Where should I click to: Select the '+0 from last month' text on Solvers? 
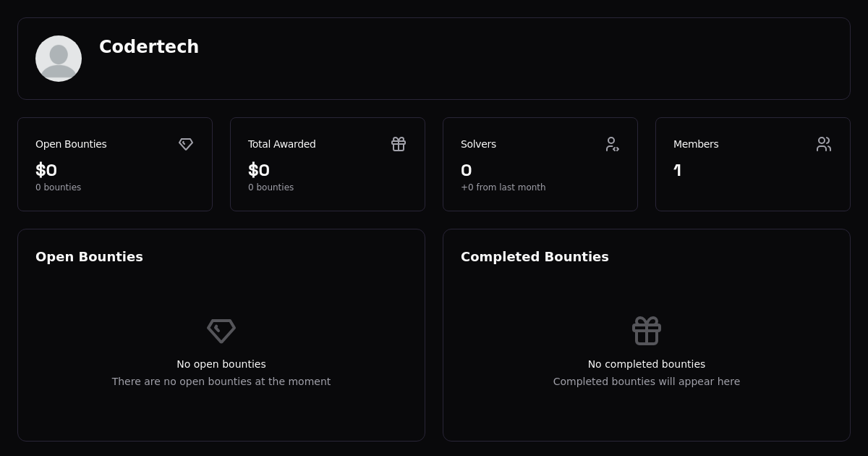pos(503,187)
